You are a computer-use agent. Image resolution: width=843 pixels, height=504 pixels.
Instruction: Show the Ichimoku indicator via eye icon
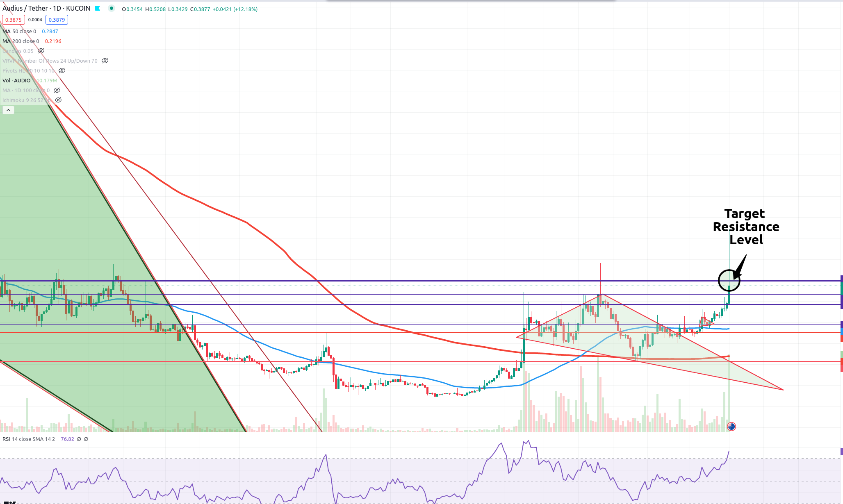[x=58, y=100]
